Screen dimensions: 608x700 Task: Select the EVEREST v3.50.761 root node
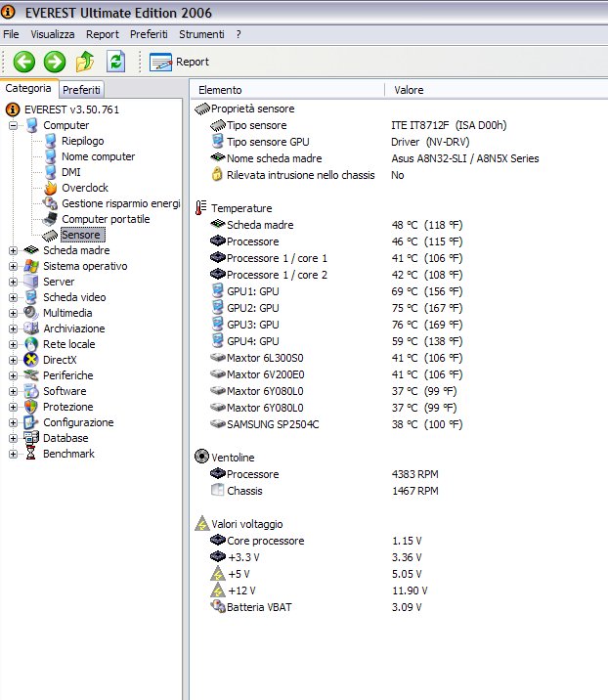(x=71, y=109)
